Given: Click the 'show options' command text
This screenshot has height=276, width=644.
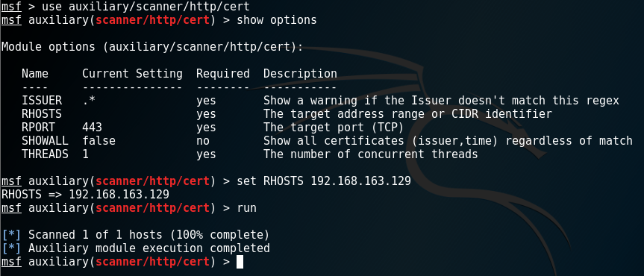Looking at the screenshot, I should (x=276, y=19).
